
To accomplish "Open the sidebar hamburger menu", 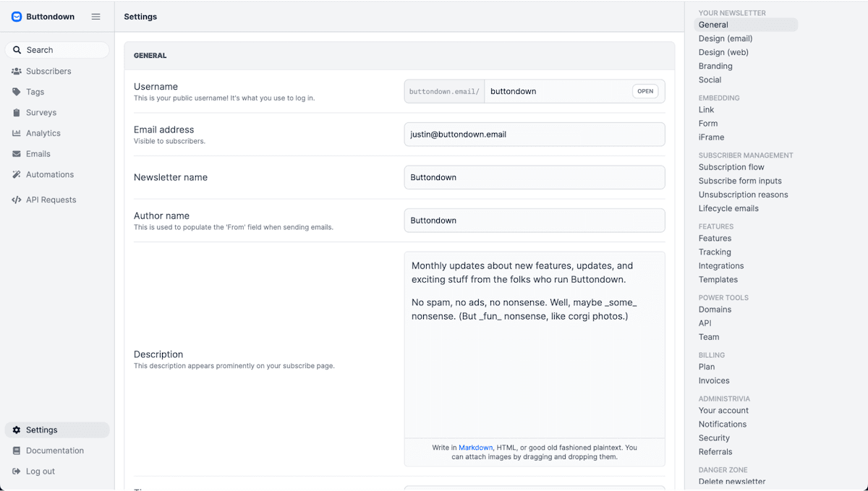I will [x=95, y=16].
